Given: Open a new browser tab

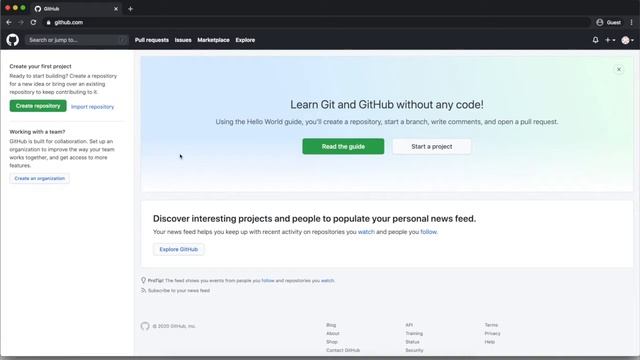Looking at the screenshot, I should tap(130, 9).
